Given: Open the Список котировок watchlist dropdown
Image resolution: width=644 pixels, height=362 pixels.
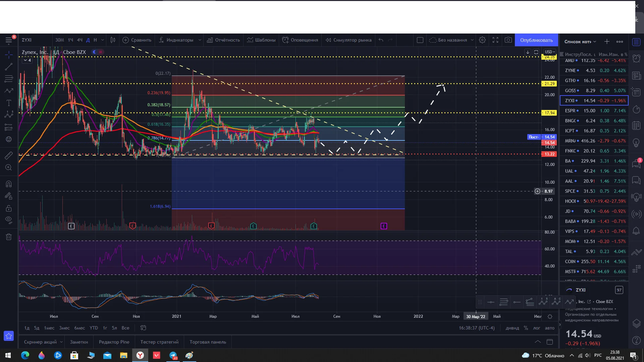Looking at the screenshot, I should [x=580, y=42].
